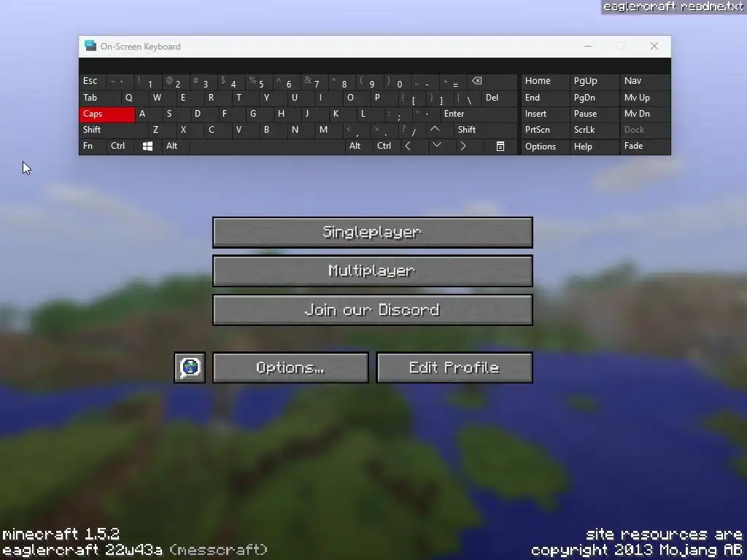Click the Tab key

[100, 98]
